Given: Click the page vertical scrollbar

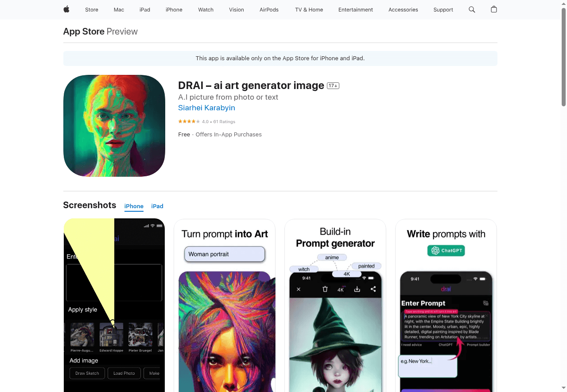Looking at the screenshot, I should click(x=563, y=58).
